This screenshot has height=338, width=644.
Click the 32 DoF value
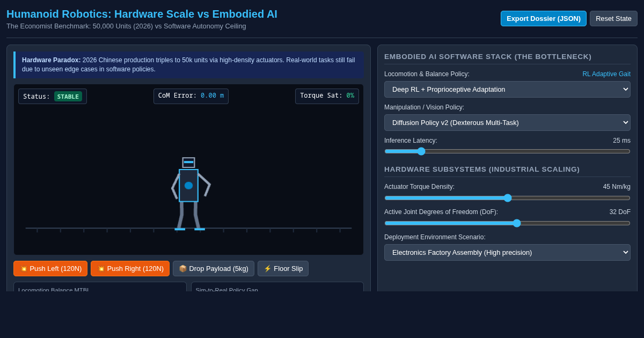point(620,212)
